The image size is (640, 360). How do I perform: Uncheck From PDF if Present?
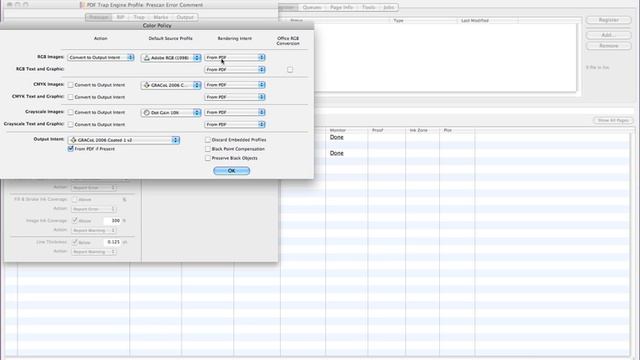coord(71,149)
